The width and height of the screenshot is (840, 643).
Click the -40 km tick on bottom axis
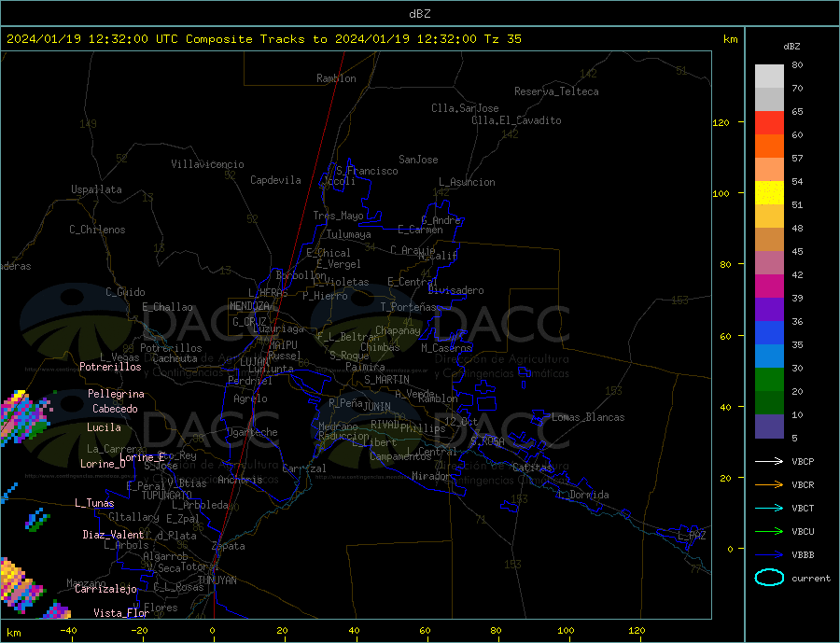point(68,631)
